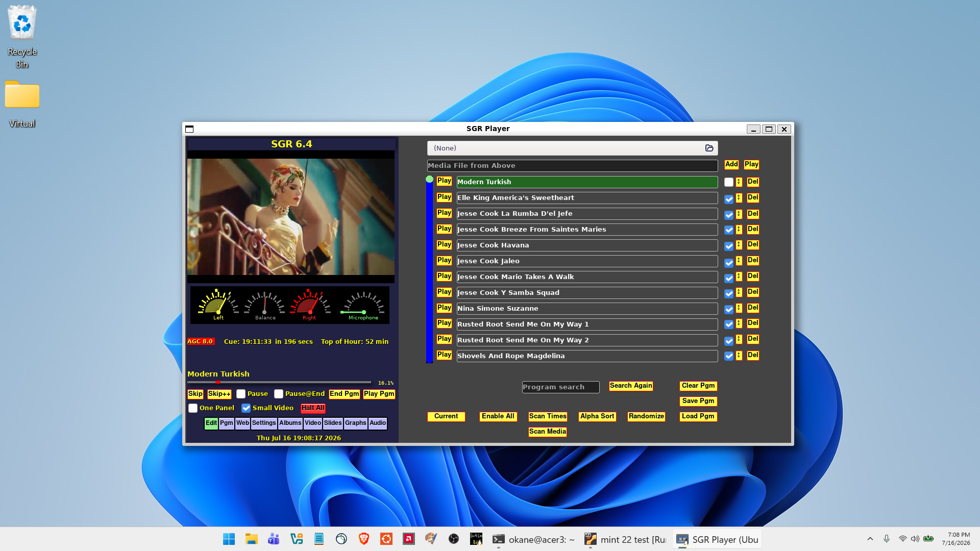Viewport: 980px width, 551px height.
Task: Click move arrows for Jesse Cook Jaleo
Action: click(739, 261)
